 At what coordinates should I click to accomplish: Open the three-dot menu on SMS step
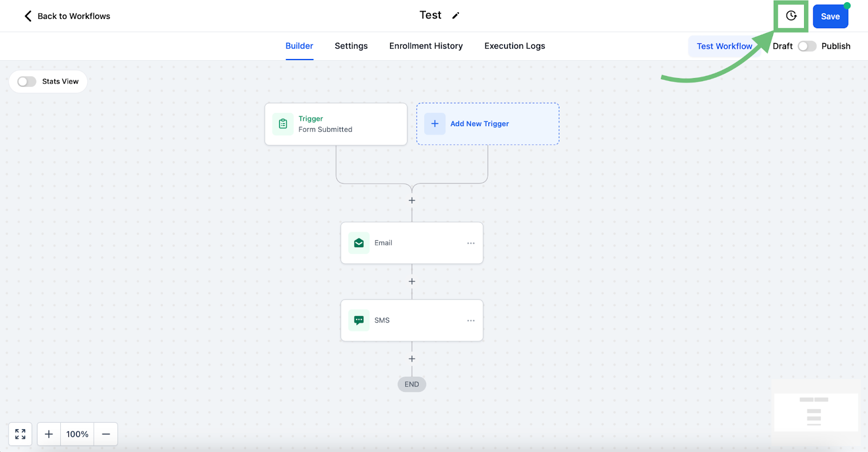[x=471, y=321]
